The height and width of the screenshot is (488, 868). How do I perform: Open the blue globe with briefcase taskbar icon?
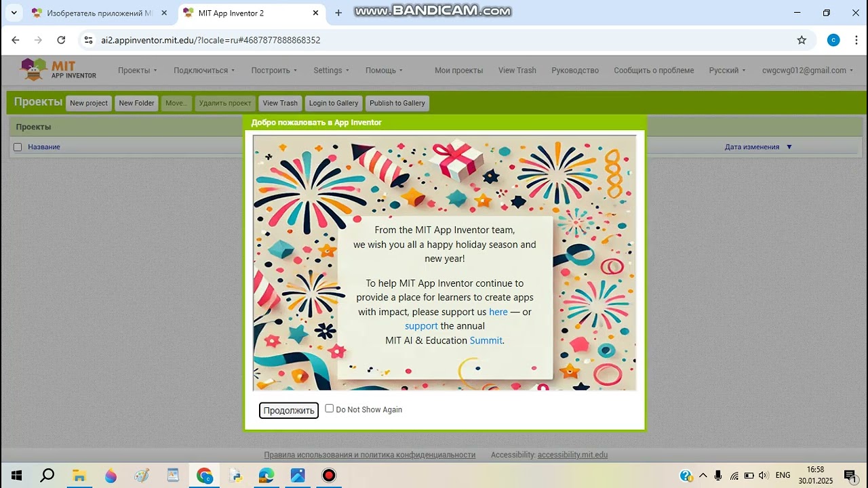click(267, 475)
